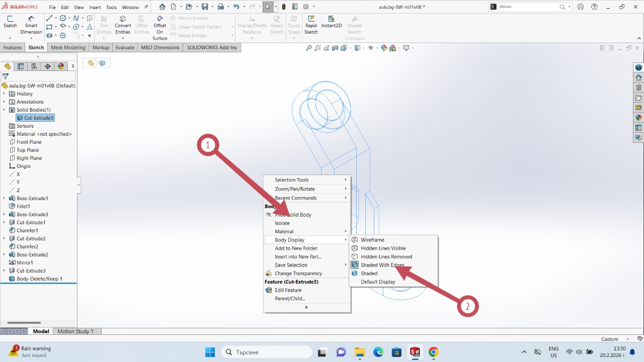Click Offset On Surface tool
This screenshot has height=362, width=644.
tap(159, 28)
